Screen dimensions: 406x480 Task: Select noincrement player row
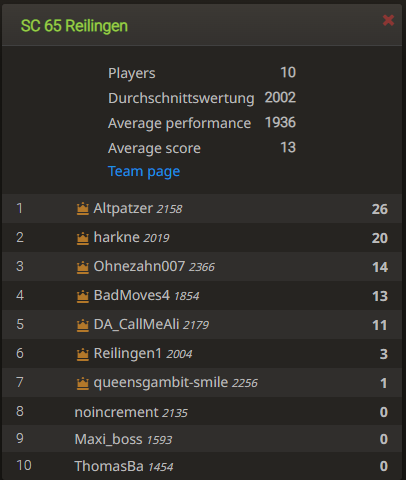(x=202, y=412)
